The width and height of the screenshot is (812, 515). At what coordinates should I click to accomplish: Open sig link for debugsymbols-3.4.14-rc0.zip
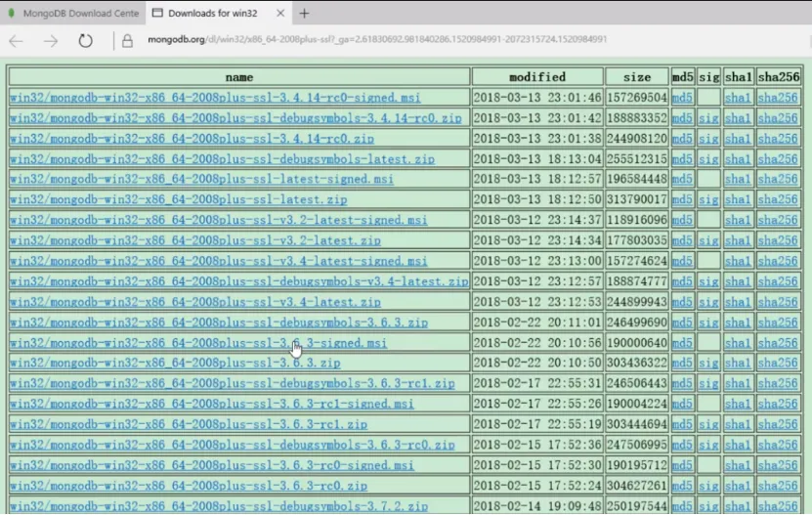click(x=708, y=118)
